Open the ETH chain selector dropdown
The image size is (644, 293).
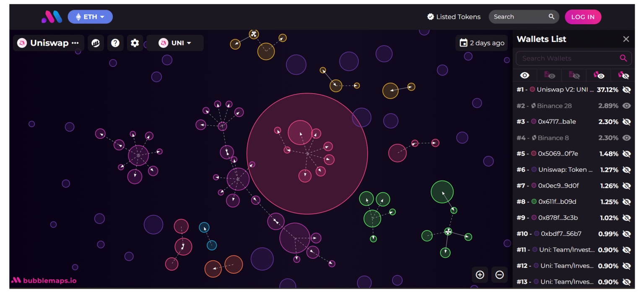tap(90, 17)
